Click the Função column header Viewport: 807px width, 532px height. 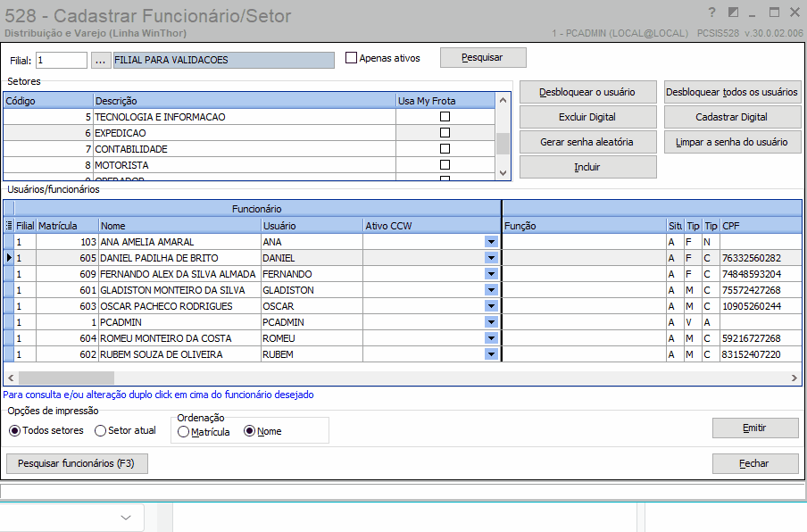coord(584,225)
